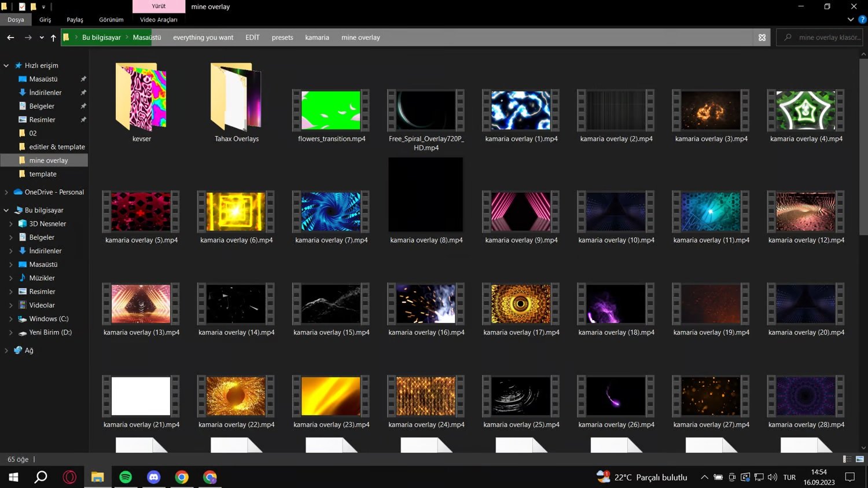The height and width of the screenshot is (488, 868).
Task: Click TUR language indicator
Action: (789, 478)
